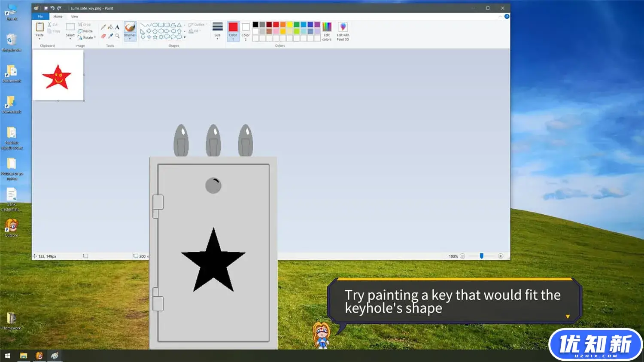Viewport: 644px width, 362px height.
Task: Click the zoom in plus button
Action: (x=501, y=256)
